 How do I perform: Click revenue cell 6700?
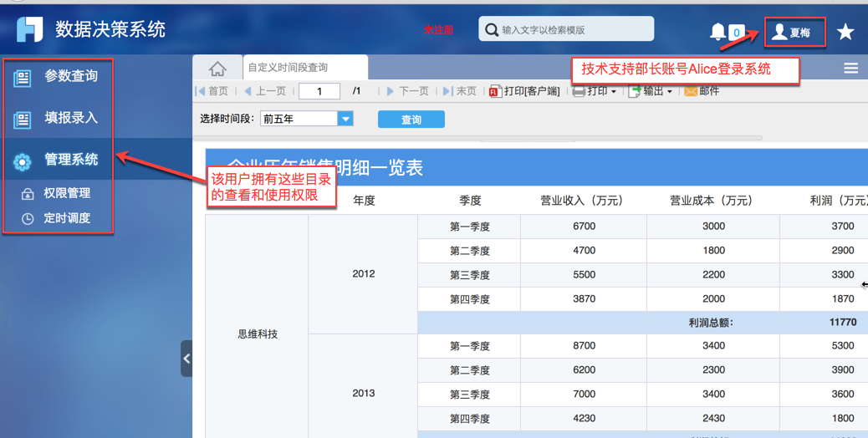pyautogui.click(x=584, y=227)
